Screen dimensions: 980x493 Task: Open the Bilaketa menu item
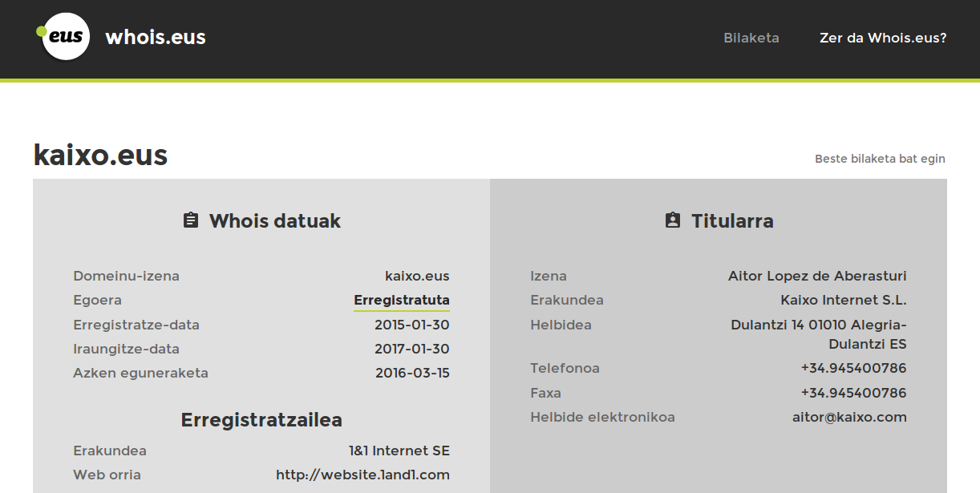point(751,38)
